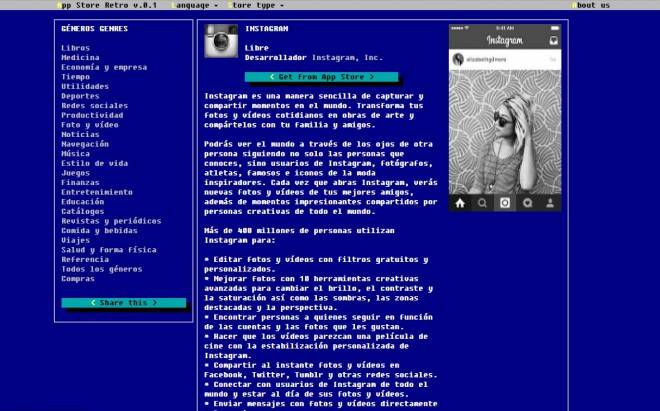660x411 pixels.
Task: Open the Entretenimiento genre
Action: pyautogui.click(x=97, y=192)
